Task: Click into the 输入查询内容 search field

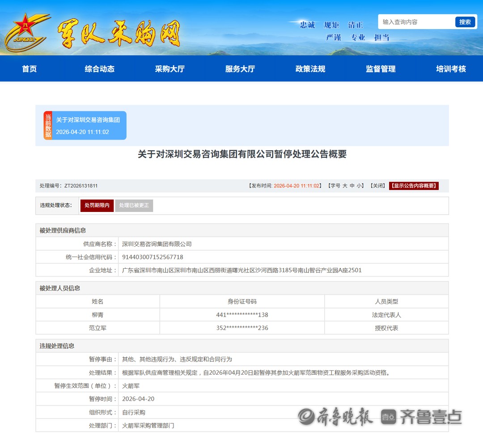Action: click(416, 22)
